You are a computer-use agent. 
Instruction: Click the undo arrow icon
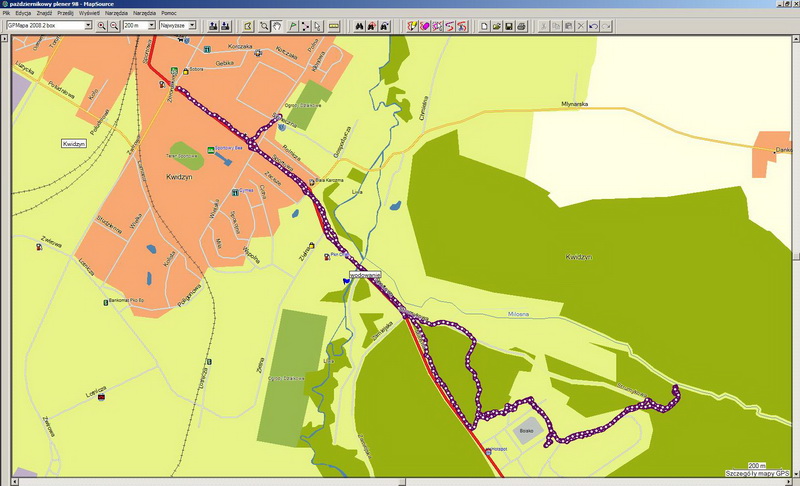point(594,25)
